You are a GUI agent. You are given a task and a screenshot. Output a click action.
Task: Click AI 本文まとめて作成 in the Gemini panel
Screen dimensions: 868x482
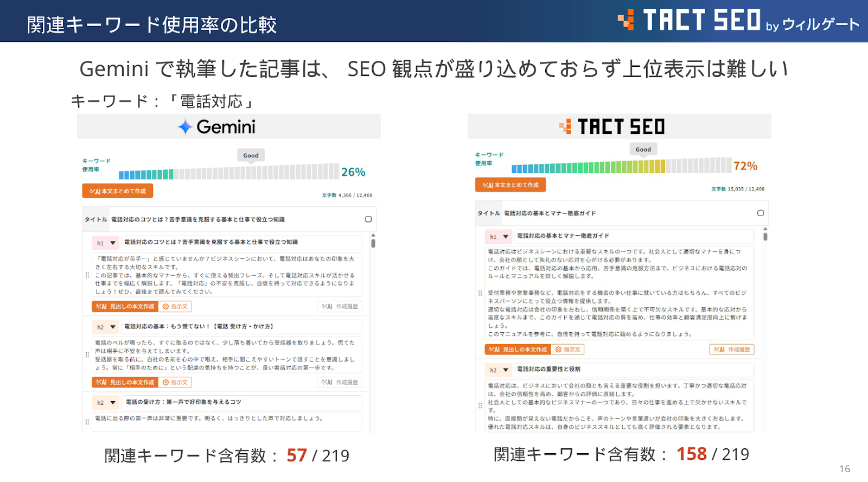click(x=118, y=191)
